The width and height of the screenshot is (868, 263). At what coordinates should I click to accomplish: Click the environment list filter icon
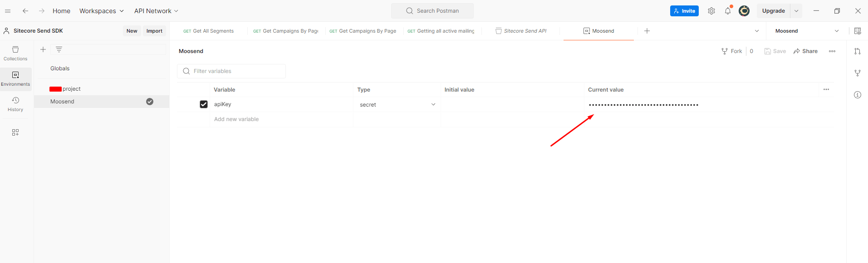pyautogui.click(x=59, y=49)
